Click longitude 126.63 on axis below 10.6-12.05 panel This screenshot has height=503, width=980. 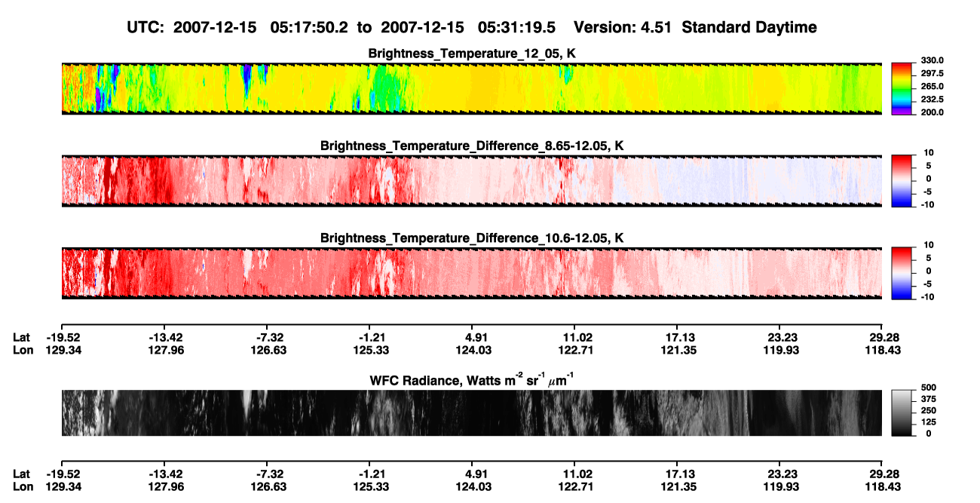pyautogui.click(x=267, y=350)
